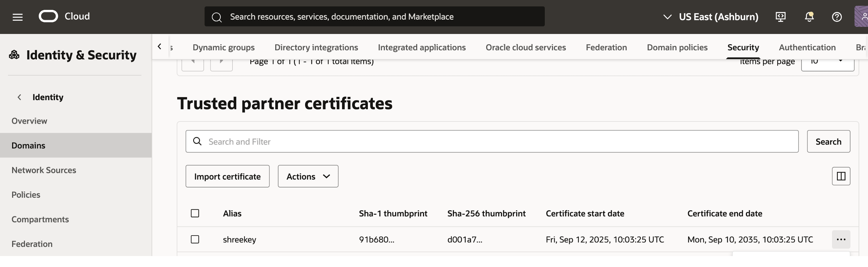Open the items per page dropdown
The height and width of the screenshot is (267, 868).
(x=828, y=64)
